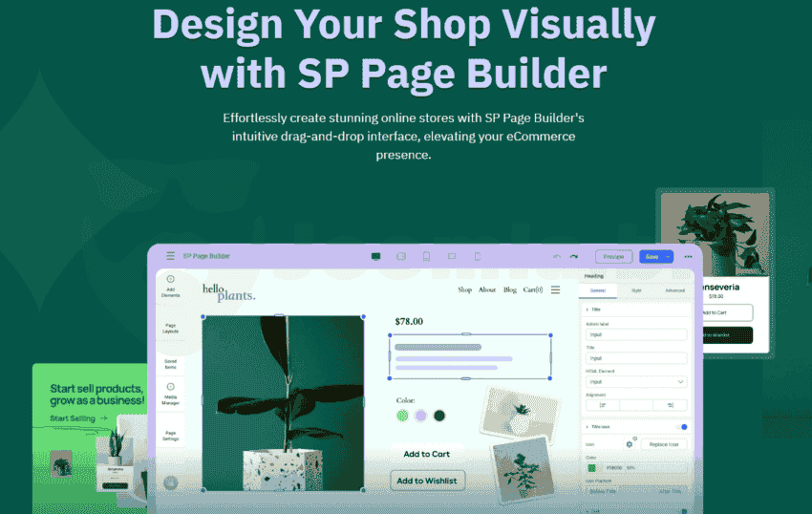Click the Preview button
Viewport: 812px width, 514px height.
[x=613, y=256]
